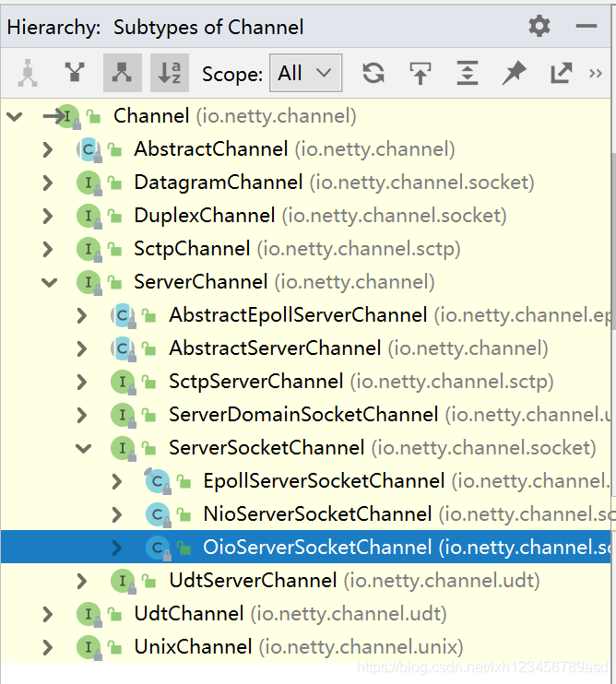
Task: Click the class icon of OioServerSocketChannel
Action: click(158, 548)
